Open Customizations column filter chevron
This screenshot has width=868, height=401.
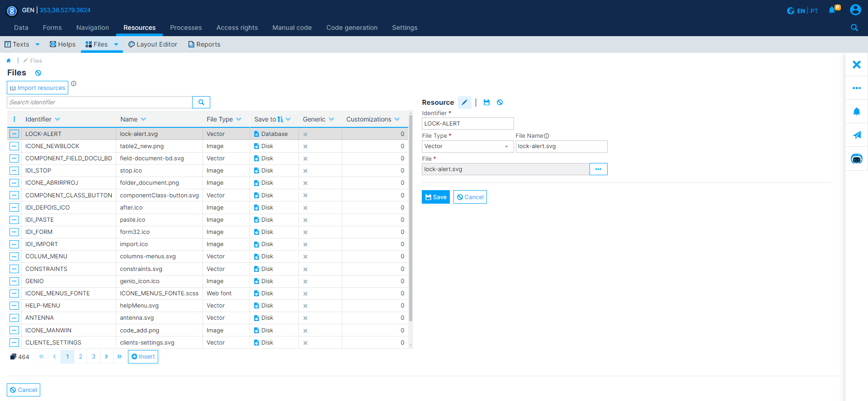397,119
